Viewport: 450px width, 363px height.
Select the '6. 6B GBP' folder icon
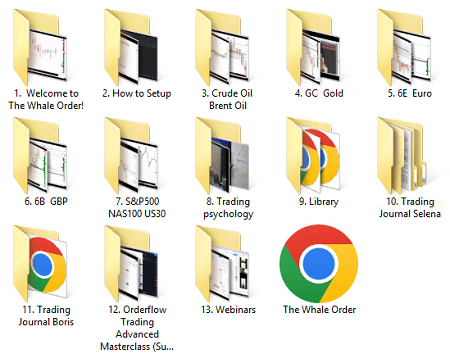pos(40,155)
